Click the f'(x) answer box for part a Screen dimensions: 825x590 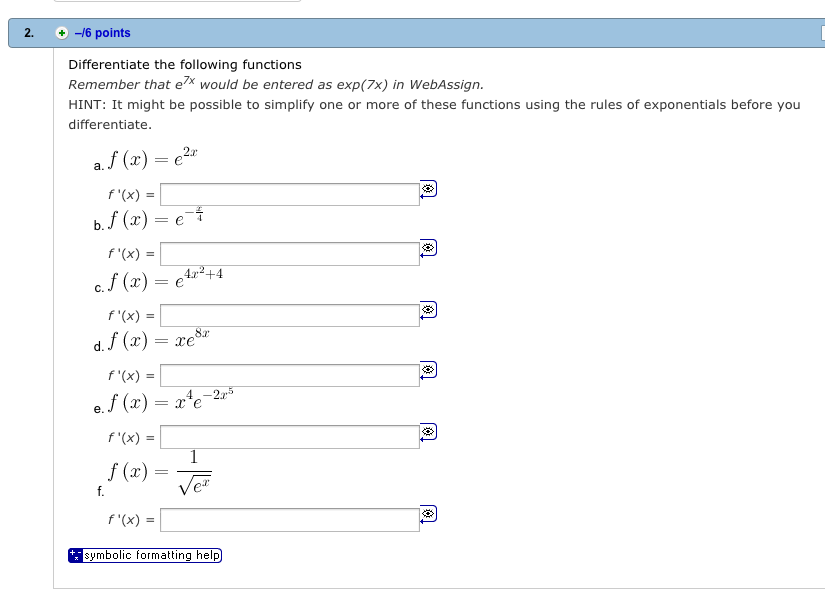(290, 194)
